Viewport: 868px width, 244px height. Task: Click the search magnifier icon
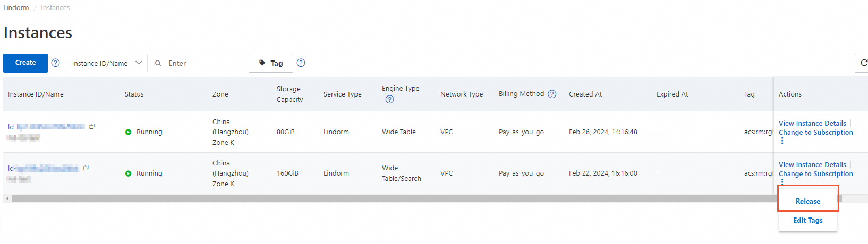pos(158,63)
